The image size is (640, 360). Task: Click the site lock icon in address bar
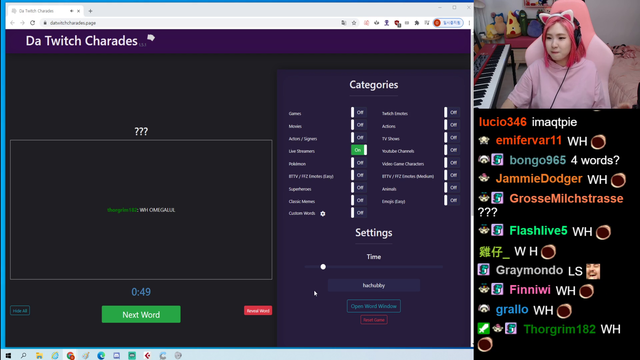click(x=45, y=23)
